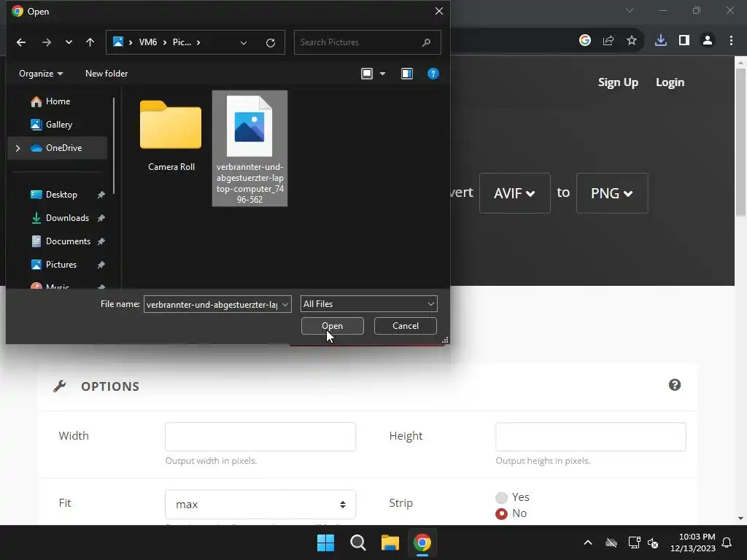Change the view layout icon
This screenshot has height=560, width=747.
367,74
